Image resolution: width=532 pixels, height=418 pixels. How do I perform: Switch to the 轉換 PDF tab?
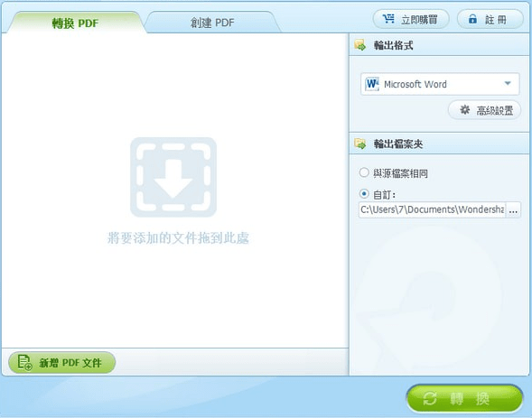[75, 23]
